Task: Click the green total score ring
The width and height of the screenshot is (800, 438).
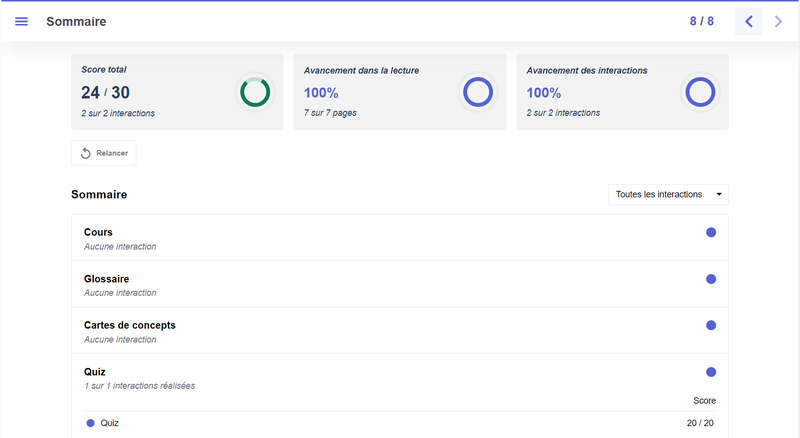Action: [255, 92]
